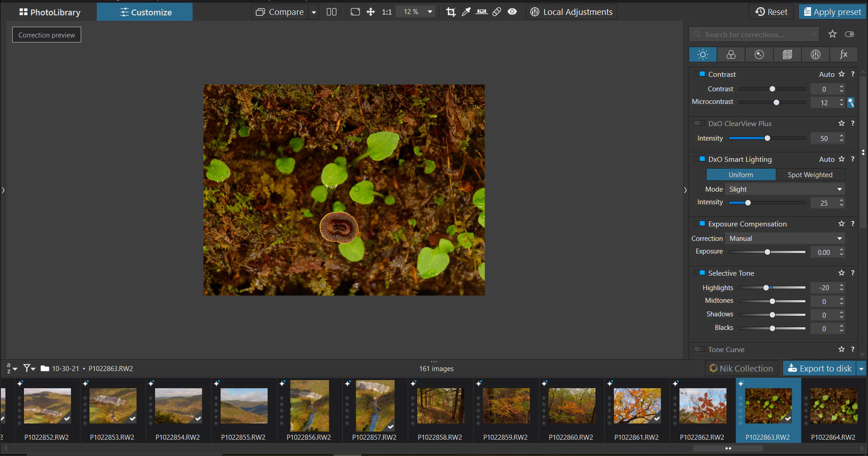
Task: Enable DxO ClearView Plus
Action: 699,123
